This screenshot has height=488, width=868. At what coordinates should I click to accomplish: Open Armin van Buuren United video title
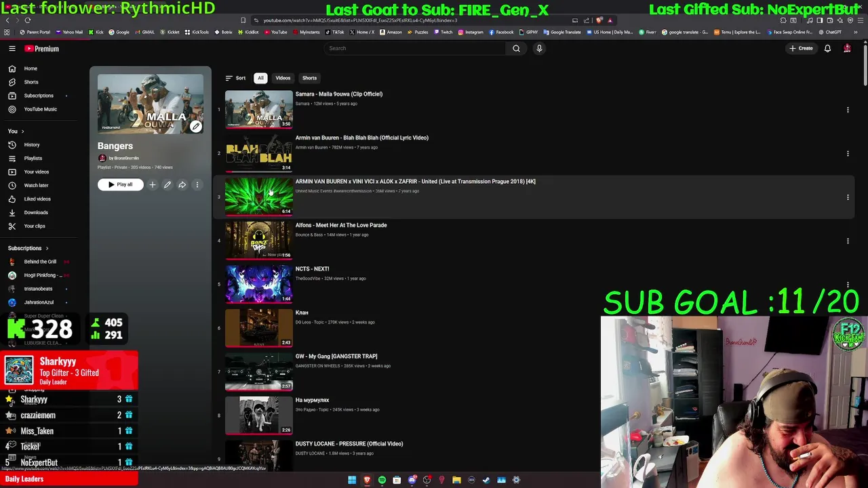[415, 182]
